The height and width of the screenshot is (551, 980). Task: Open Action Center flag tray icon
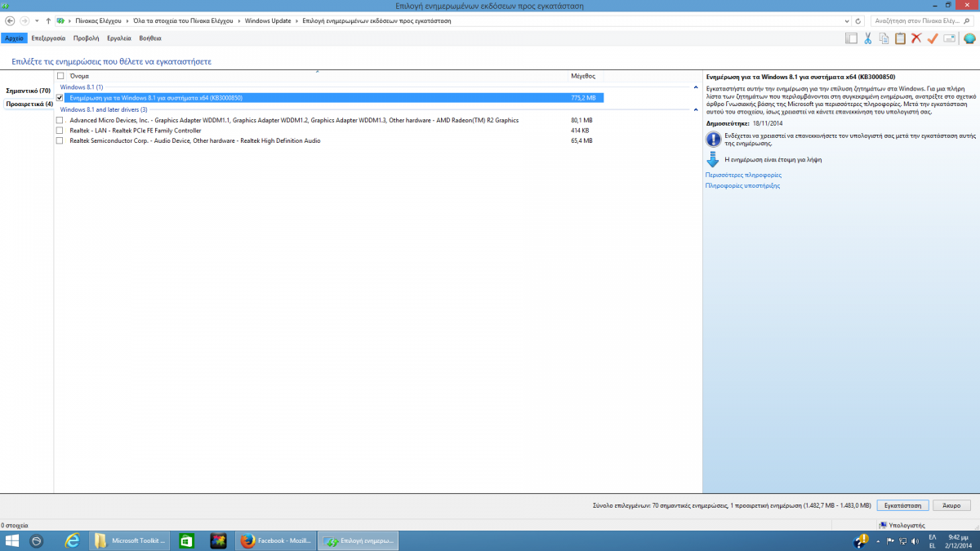890,540
